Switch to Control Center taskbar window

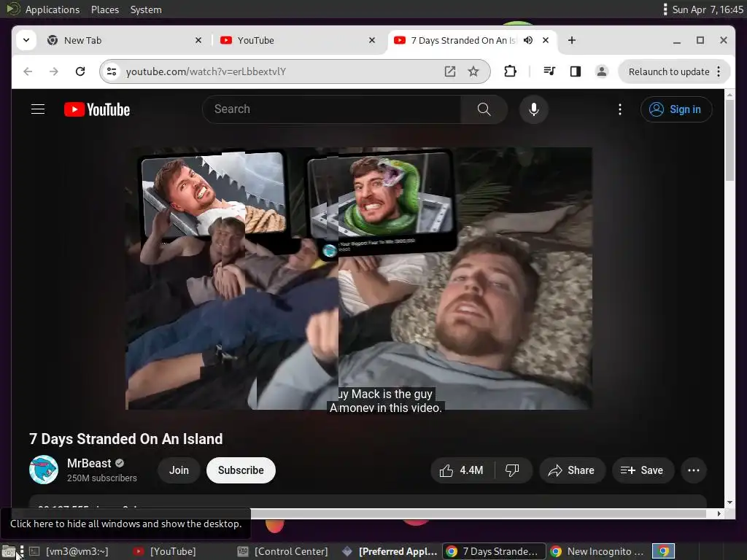tap(283, 551)
